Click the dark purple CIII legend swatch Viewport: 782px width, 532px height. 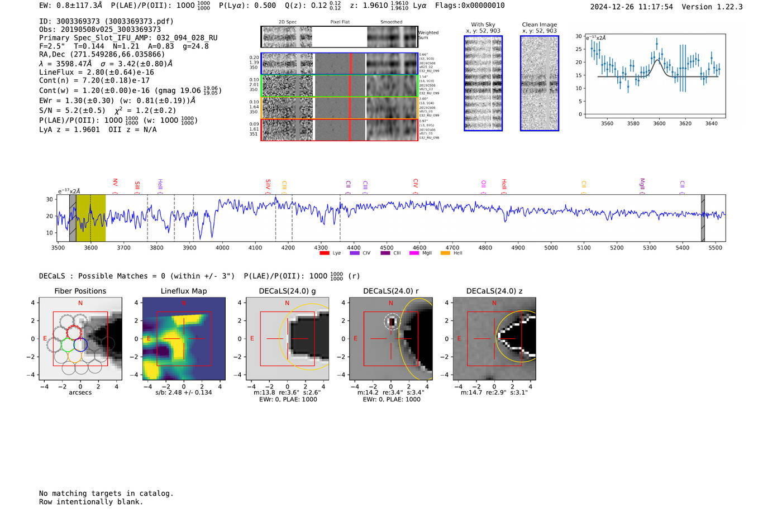[x=385, y=253]
